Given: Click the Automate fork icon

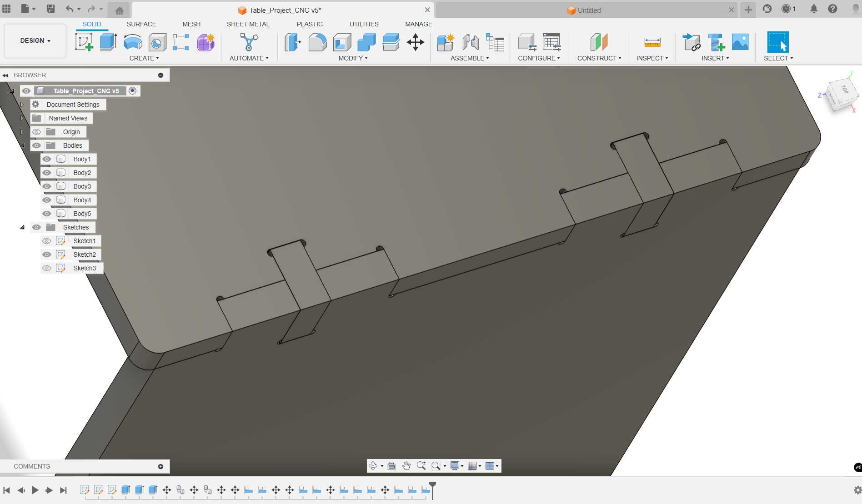Looking at the screenshot, I should (x=249, y=42).
